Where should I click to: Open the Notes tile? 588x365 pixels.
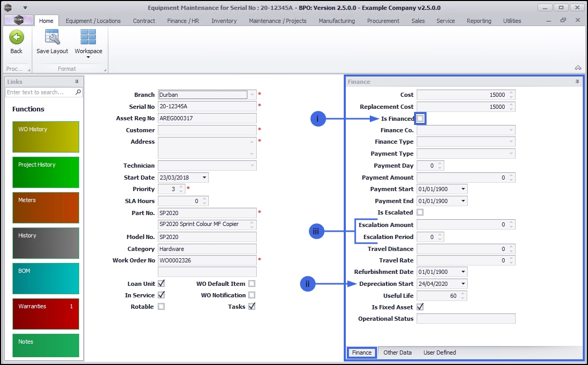pyautogui.click(x=46, y=346)
